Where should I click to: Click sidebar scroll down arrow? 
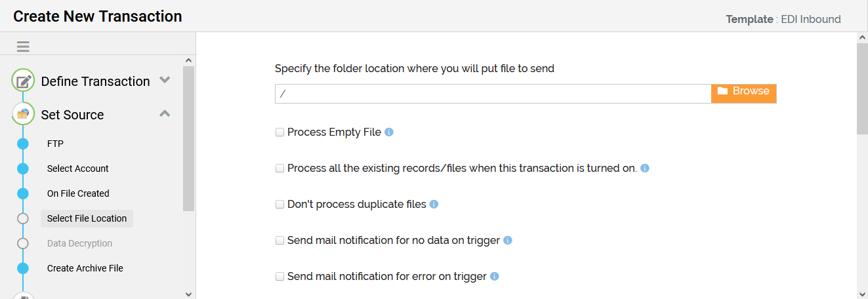[189, 294]
